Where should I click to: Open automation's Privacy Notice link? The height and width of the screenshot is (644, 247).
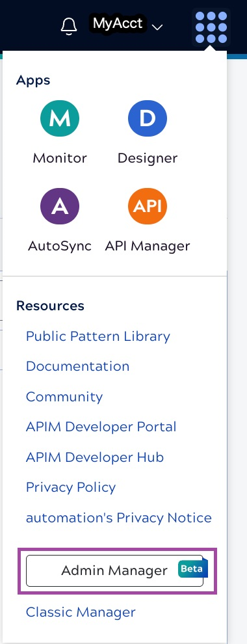click(x=118, y=517)
